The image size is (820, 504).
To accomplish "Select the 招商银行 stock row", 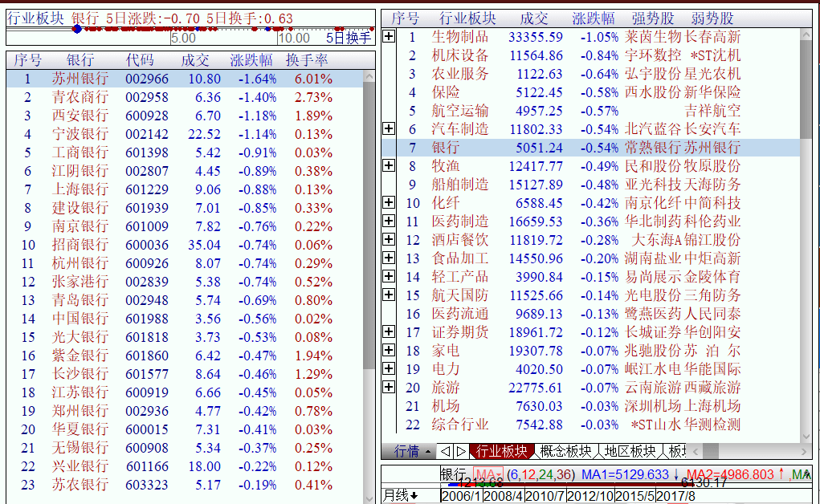I will [x=184, y=245].
